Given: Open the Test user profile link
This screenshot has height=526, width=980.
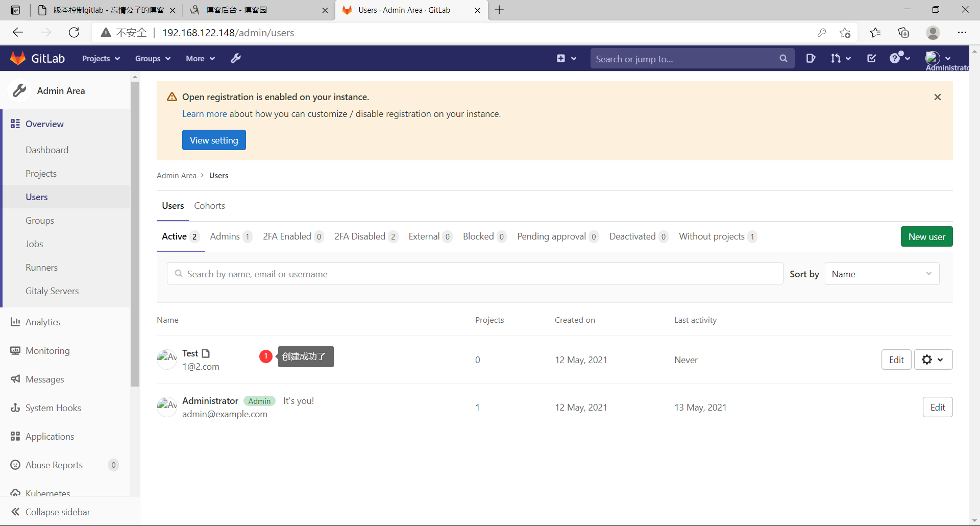Looking at the screenshot, I should point(190,353).
